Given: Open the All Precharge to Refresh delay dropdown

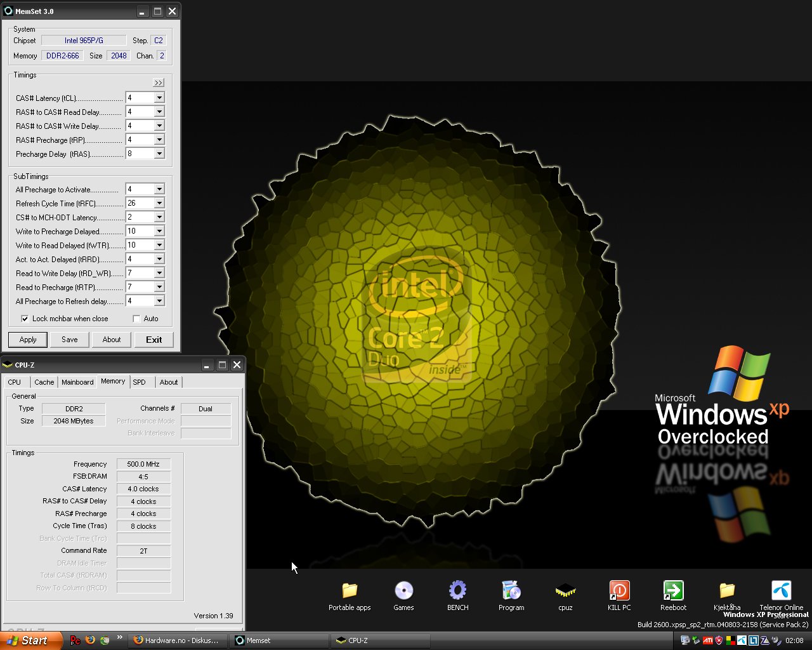Looking at the screenshot, I should tap(159, 301).
